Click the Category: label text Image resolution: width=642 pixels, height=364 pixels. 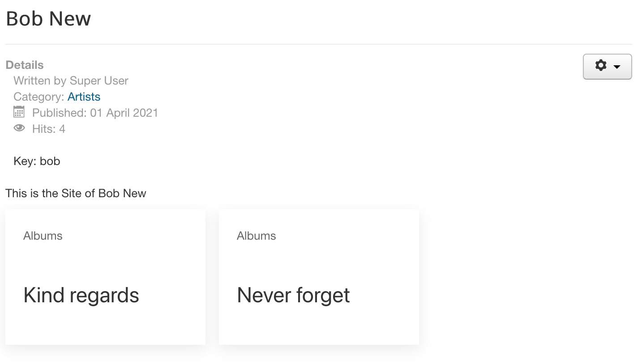click(39, 97)
